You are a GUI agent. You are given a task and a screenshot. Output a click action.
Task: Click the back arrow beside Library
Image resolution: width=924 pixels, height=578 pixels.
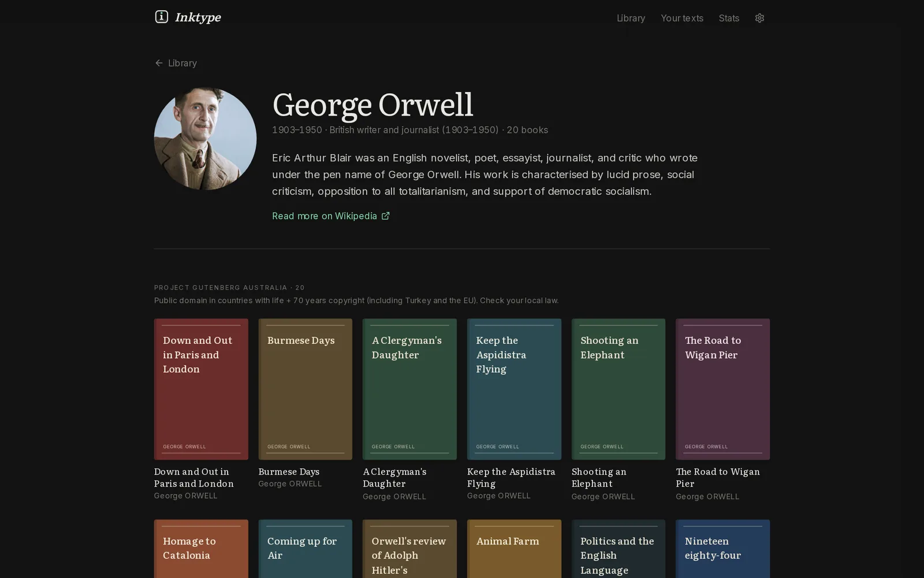(x=159, y=63)
